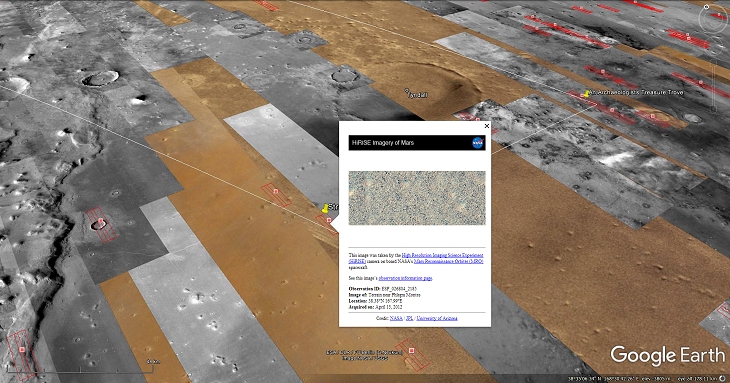This screenshot has width=730, height=383.
Task: Click the streaming status indicator icon
Action: click(x=723, y=379)
